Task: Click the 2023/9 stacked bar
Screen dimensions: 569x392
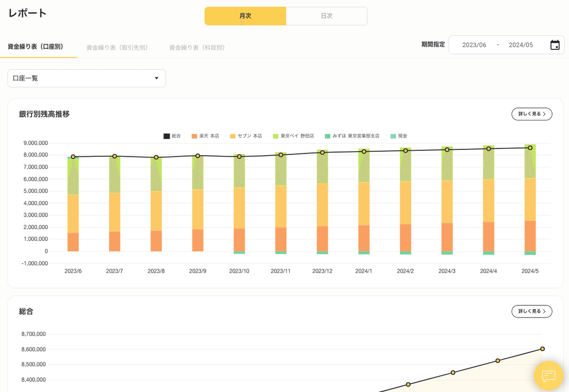Action: click(x=198, y=203)
